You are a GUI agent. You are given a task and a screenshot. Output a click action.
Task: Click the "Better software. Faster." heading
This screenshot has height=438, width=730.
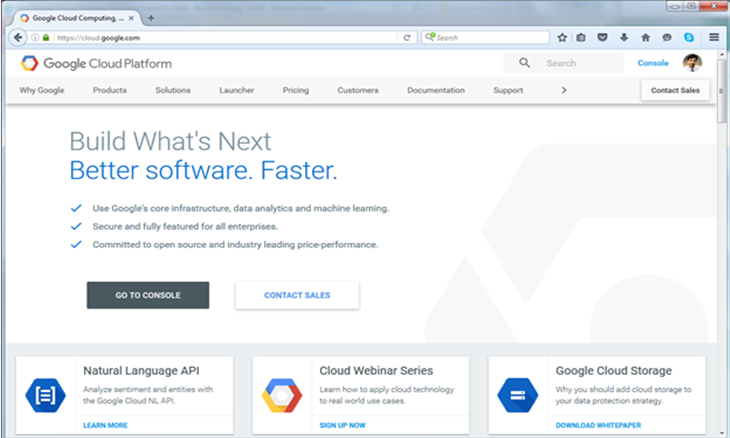(x=203, y=170)
